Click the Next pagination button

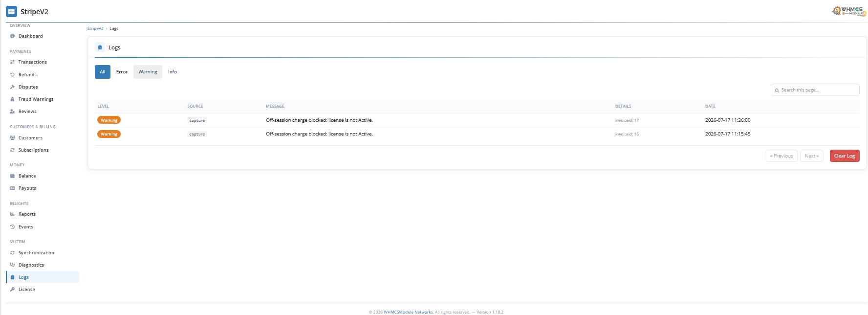(812, 156)
